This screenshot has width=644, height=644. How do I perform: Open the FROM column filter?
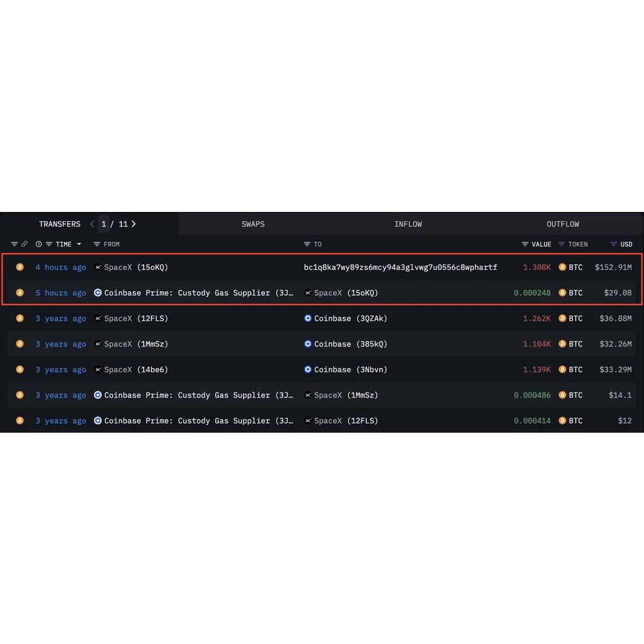[x=97, y=244]
